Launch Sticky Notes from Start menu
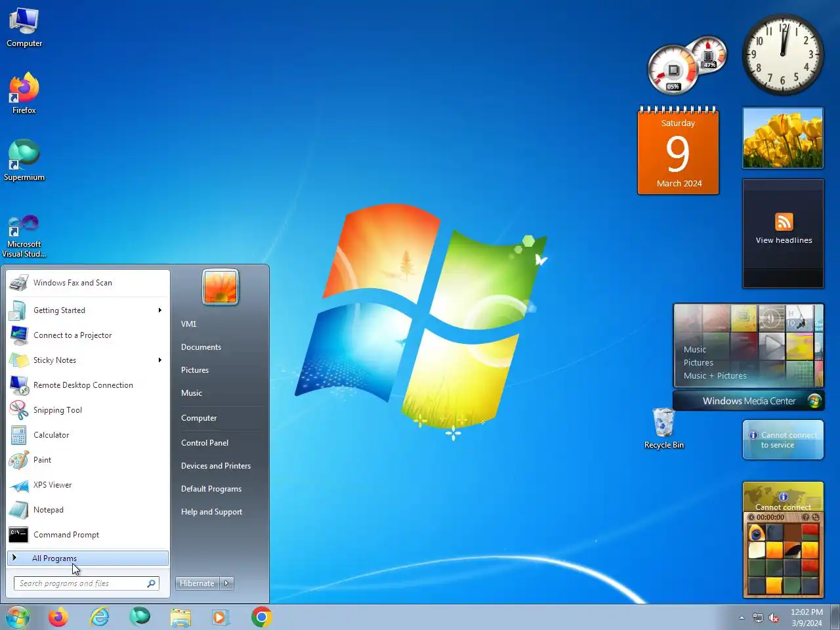 point(88,360)
